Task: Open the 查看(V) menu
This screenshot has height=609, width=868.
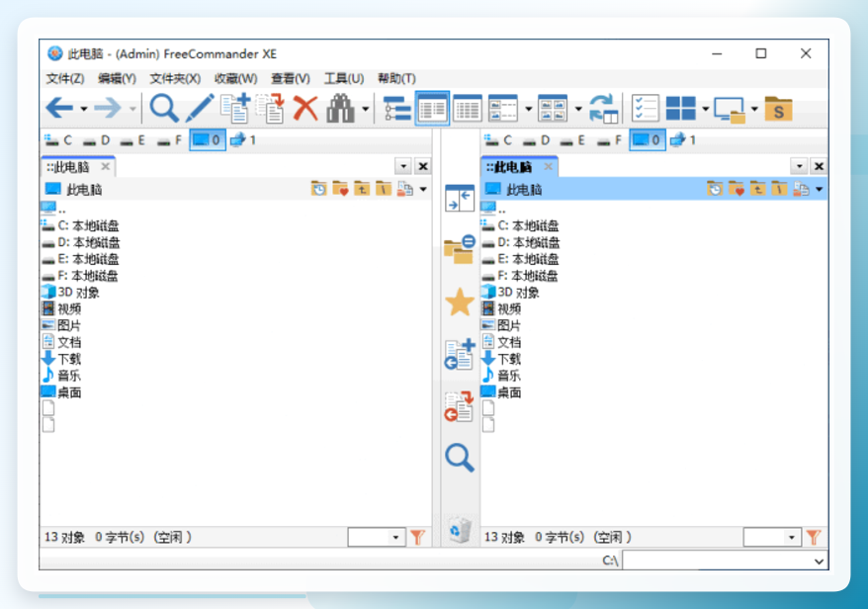Action: (x=290, y=79)
